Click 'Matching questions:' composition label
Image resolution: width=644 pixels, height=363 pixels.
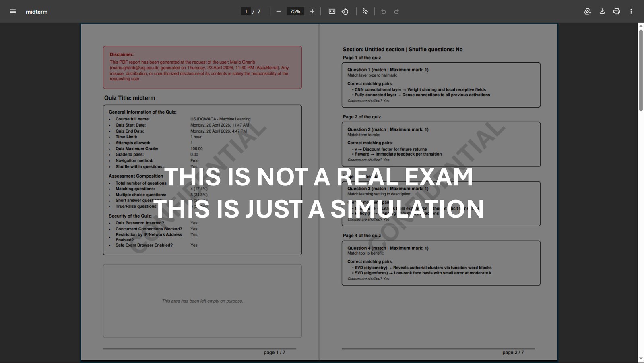pyautogui.click(x=135, y=189)
